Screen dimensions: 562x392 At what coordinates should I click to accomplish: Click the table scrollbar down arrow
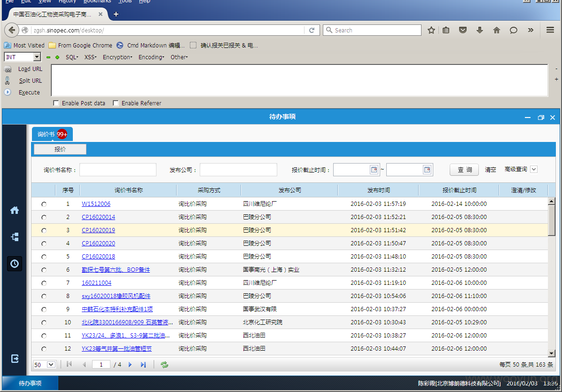click(x=552, y=353)
